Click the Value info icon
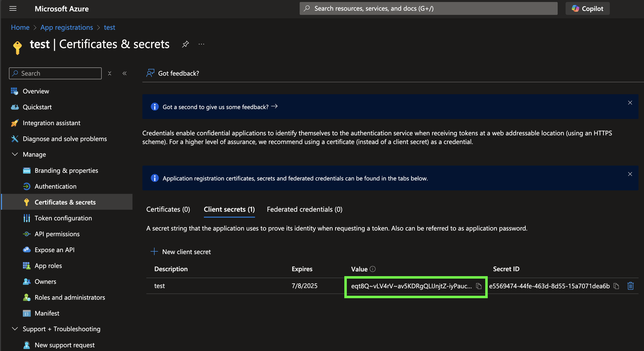Screen dimensions: 644x351 pos(373,269)
